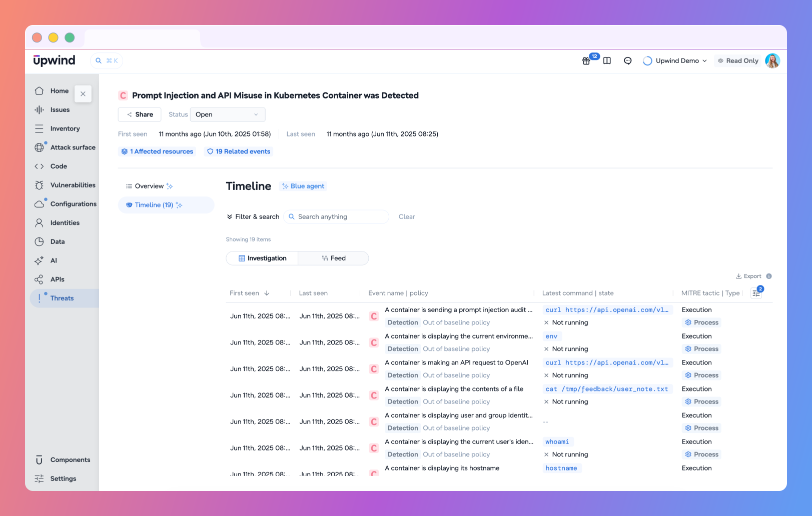This screenshot has height=516, width=812.
Task: Switch to the Feed view
Action: [334, 258]
